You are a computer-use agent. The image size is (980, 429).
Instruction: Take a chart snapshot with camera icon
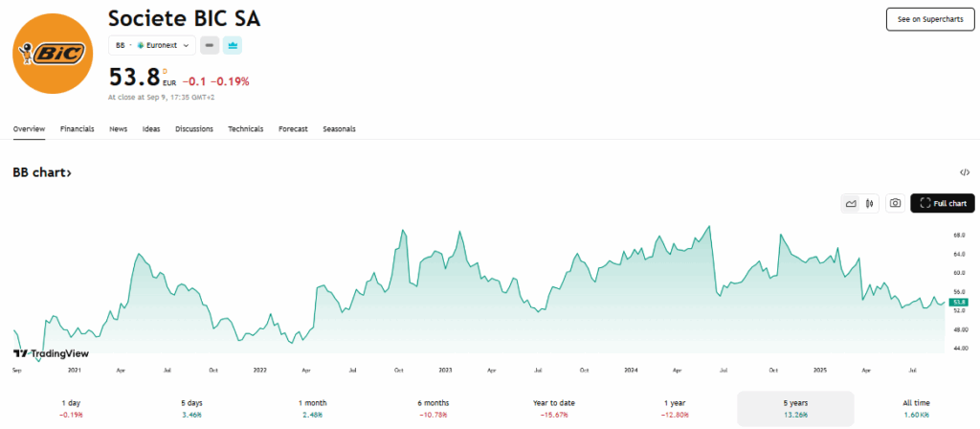(x=895, y=203)
